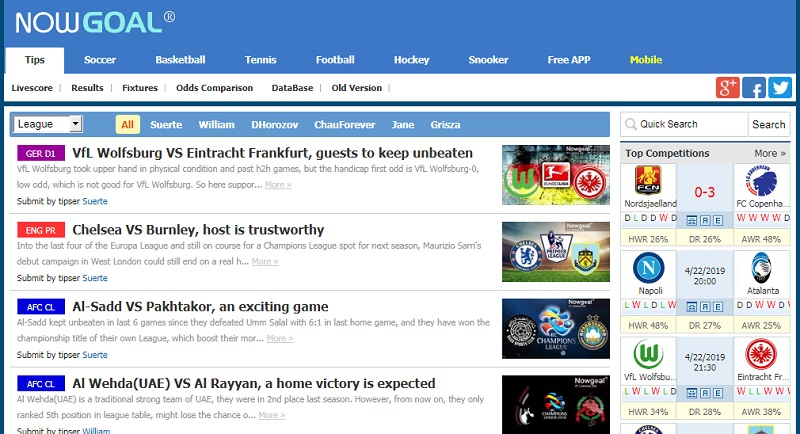The width and height of the screenshot is (800, 434).
Task: Open Al-Sadd Pakhtakor Champions League thumbnail
Action: click(x=556, y=328)
